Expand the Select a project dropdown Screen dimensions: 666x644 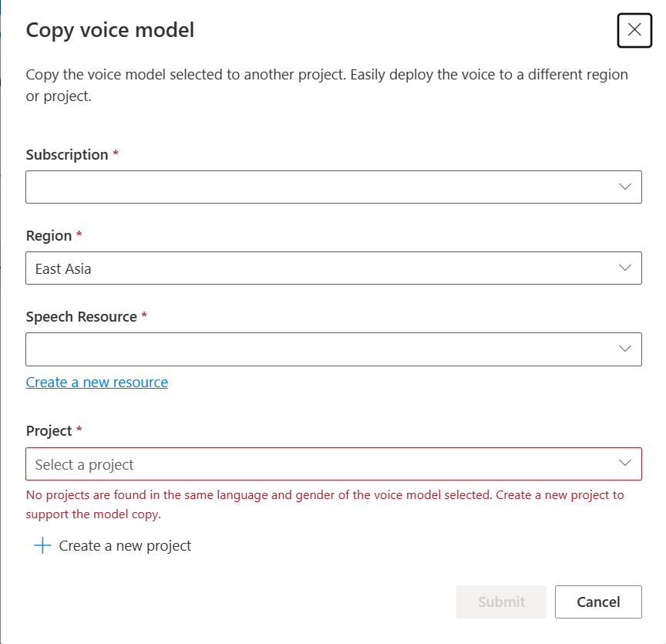(333, 464)
